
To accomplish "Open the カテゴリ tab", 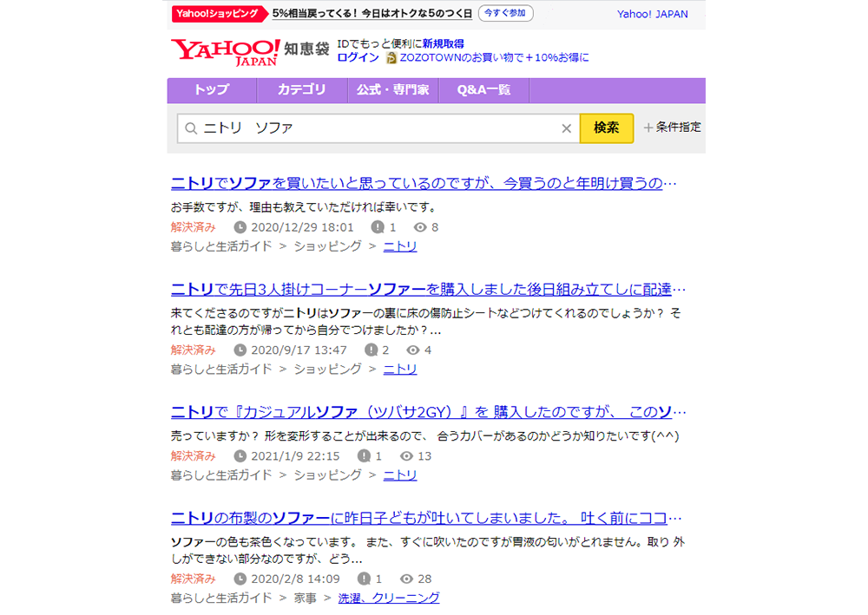I will 302,90.
